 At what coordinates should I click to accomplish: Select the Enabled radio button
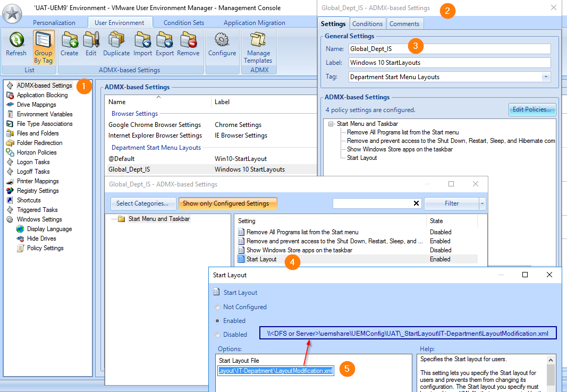217,321
